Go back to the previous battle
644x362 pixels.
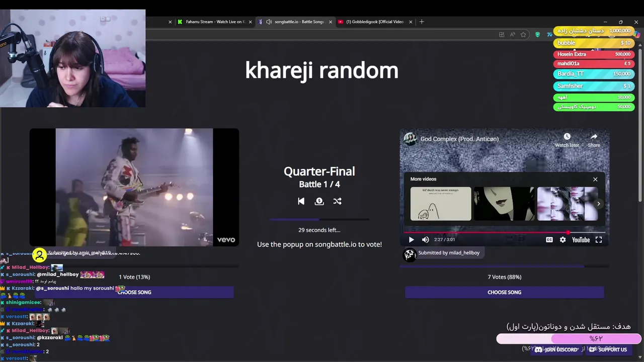pos(301,201)
